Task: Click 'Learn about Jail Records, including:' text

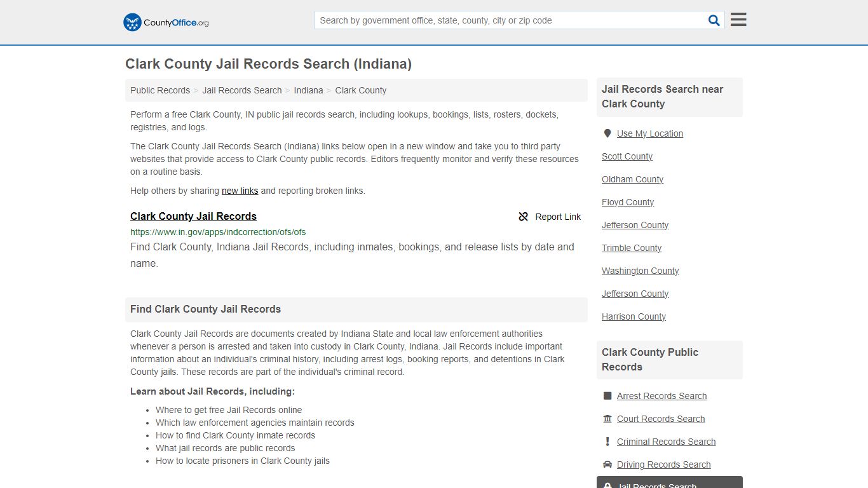Action: [x=212, y=391]
